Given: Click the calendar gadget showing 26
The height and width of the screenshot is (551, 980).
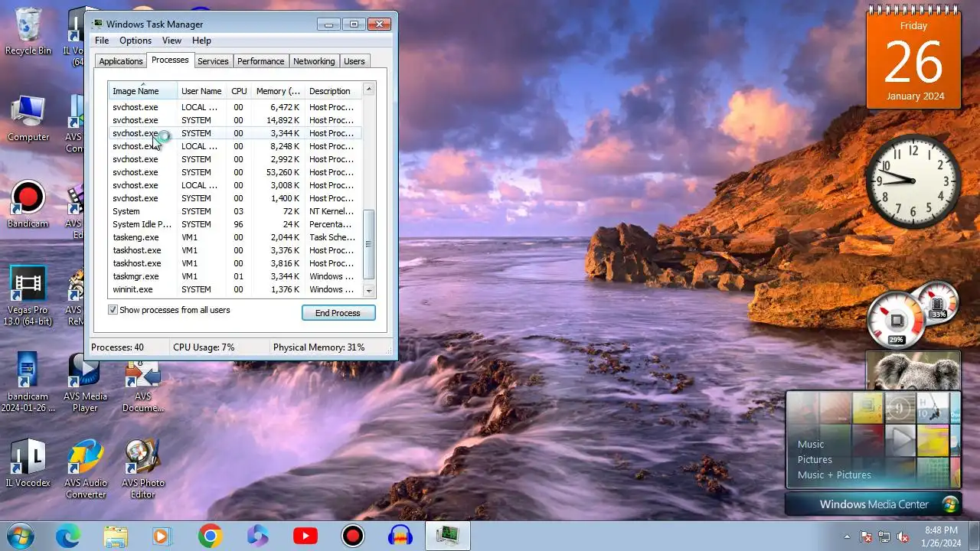Looking at the screenshot, I should point(913,60).
